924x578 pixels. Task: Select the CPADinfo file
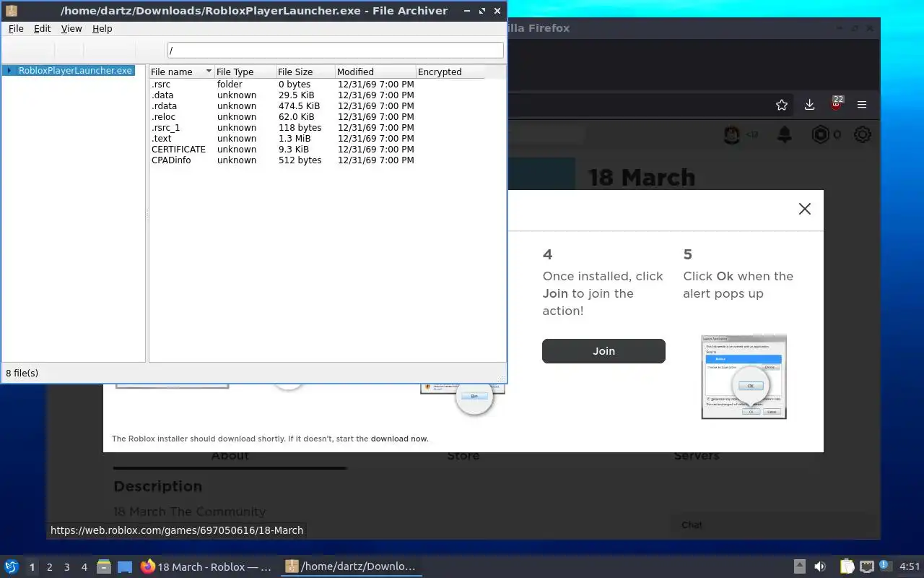click(x=316, y=160)
